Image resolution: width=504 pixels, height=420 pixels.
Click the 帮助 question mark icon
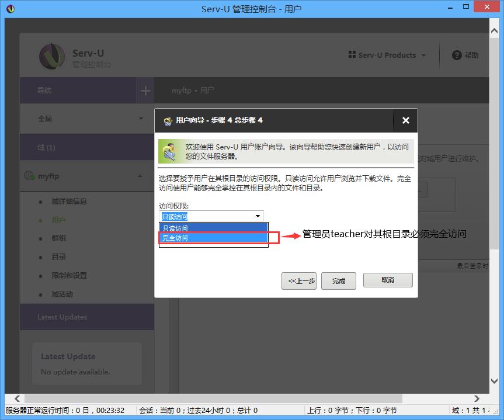click(x=457, y=55)
